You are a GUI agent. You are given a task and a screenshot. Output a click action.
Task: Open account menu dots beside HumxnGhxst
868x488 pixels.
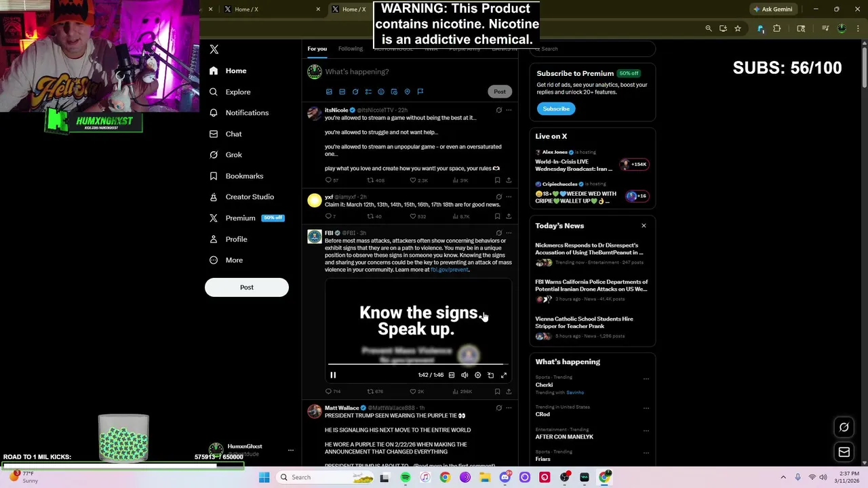[x=290, y=450]
